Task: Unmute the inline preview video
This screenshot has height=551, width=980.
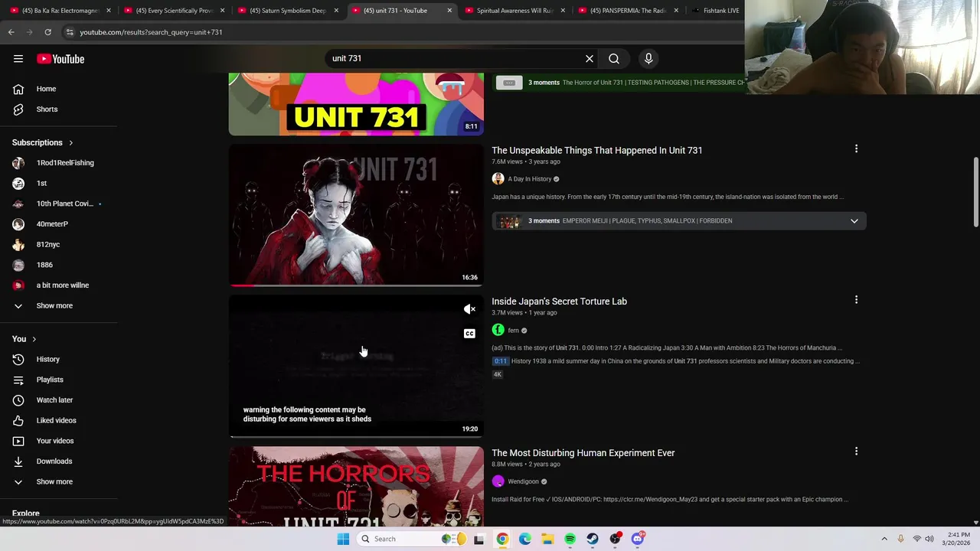Action: pos(469,309)
